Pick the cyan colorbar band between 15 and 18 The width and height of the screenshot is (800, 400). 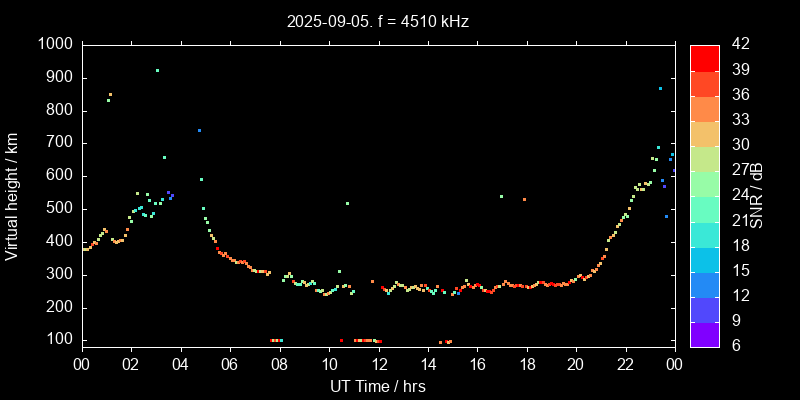[x=705, y=259]
